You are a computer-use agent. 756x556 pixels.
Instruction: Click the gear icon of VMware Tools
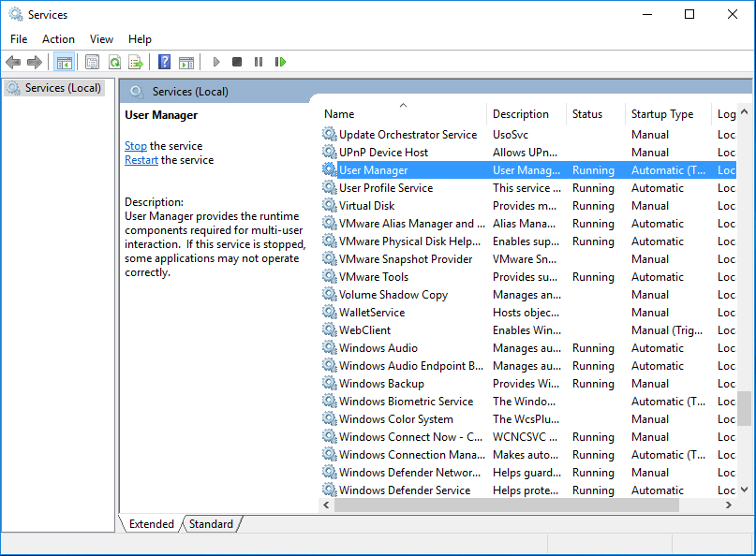coord(330,277)
